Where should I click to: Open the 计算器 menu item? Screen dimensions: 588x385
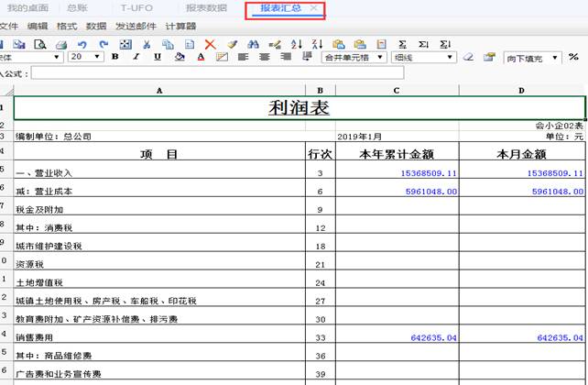click(180, 26)
